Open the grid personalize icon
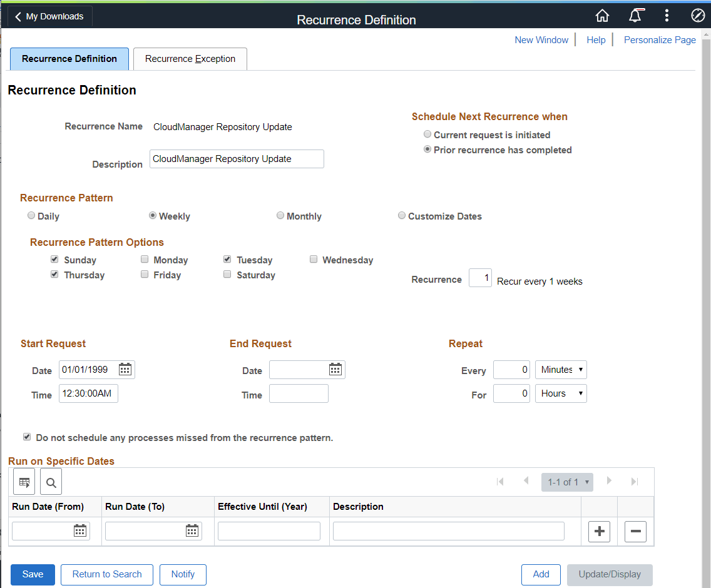The height and width of the screenshot is (588, 711). (24, 482)
